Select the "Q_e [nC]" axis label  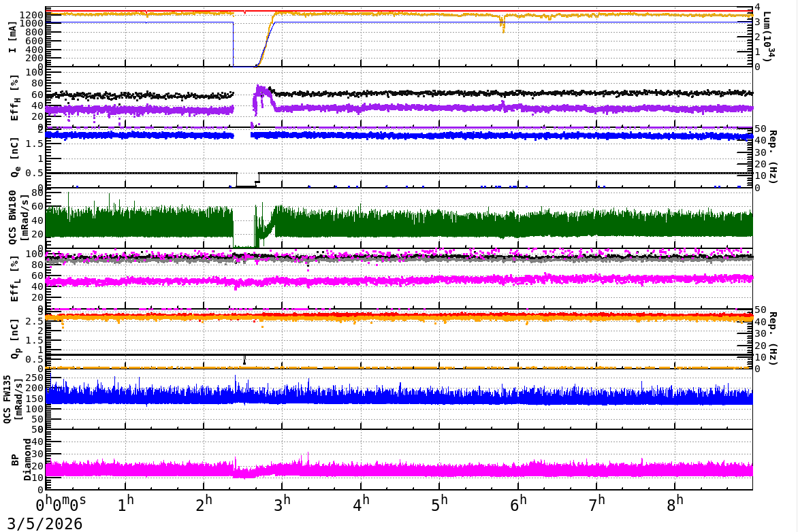tap(14, 157)
